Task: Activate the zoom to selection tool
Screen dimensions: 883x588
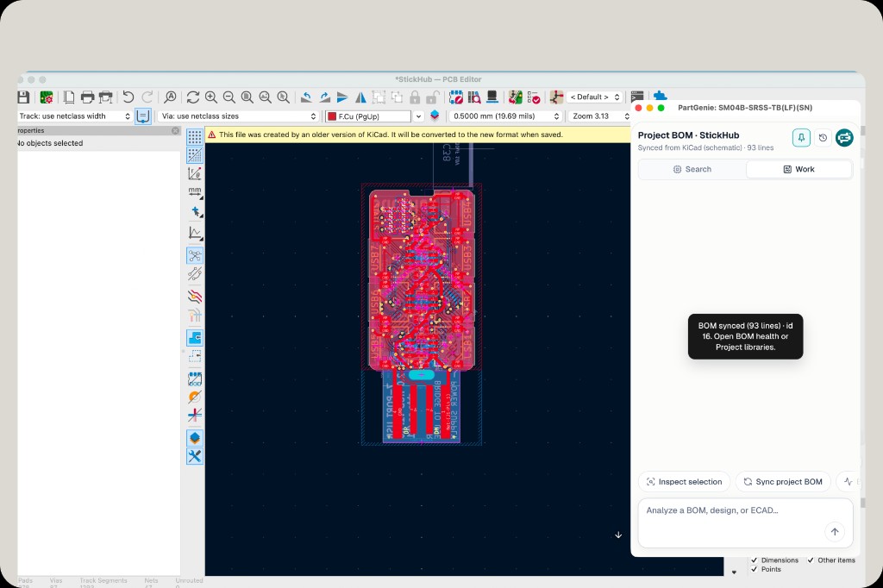Action: click(283, 97)
